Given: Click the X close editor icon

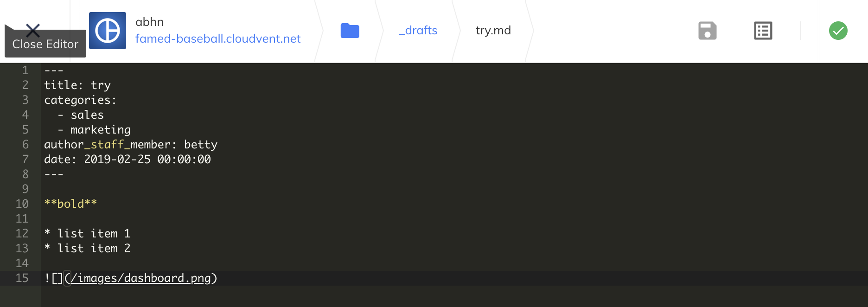Looking at the screenshot, I should click(33, 31).
